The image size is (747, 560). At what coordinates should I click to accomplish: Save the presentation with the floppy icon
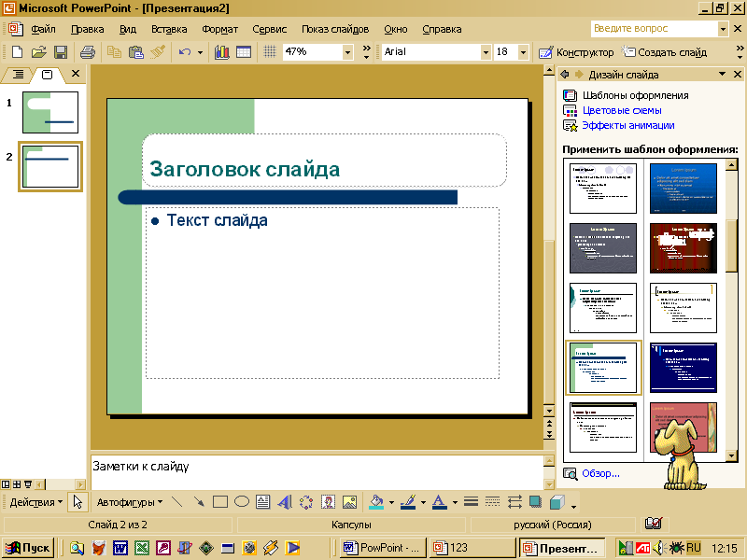[x=61, y=52]
